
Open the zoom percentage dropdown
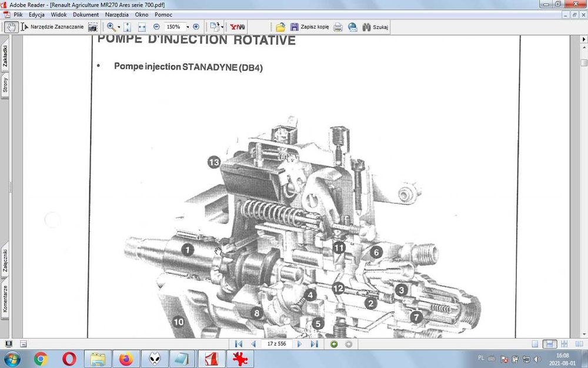pyautogui.click(x=188, y=27)
